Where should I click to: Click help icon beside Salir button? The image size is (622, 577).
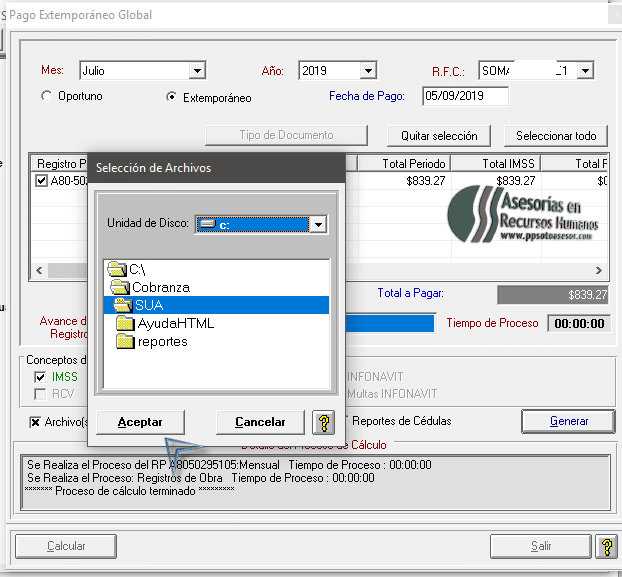(x=605, y=546)
